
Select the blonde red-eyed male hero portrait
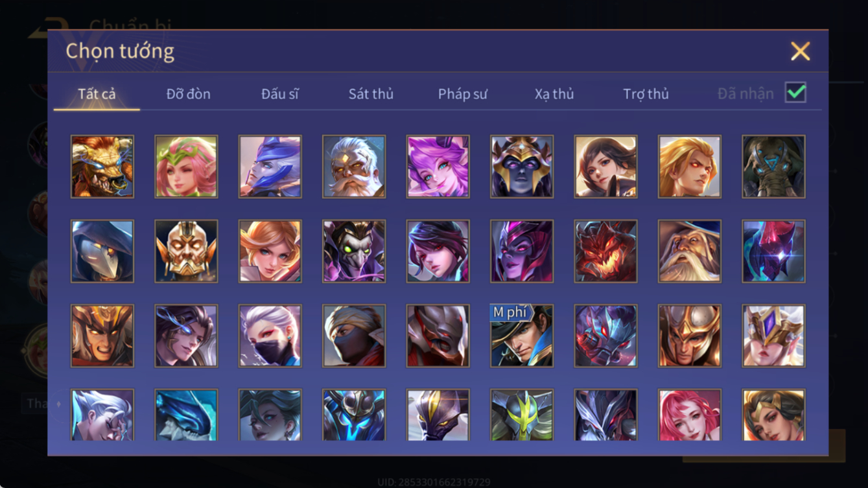coord(690,167)
